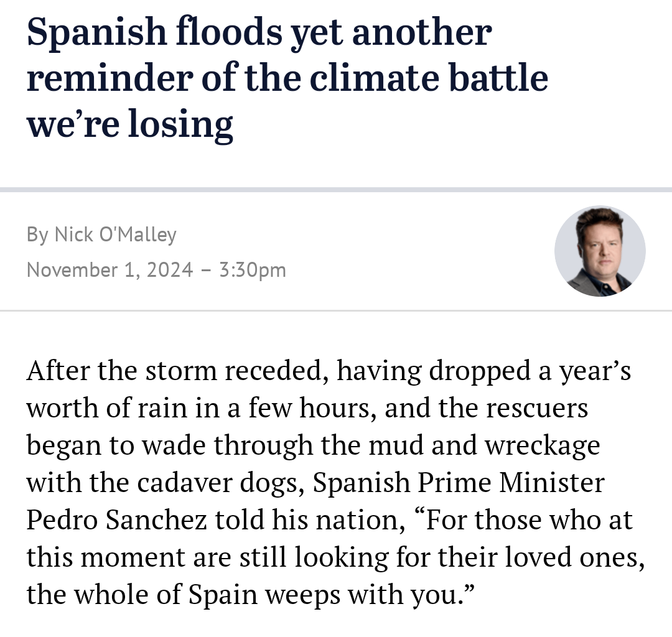Click the quote "the whole of Spain weeps"
This screenshot has width=672, height=637.
tap(185, 595)
